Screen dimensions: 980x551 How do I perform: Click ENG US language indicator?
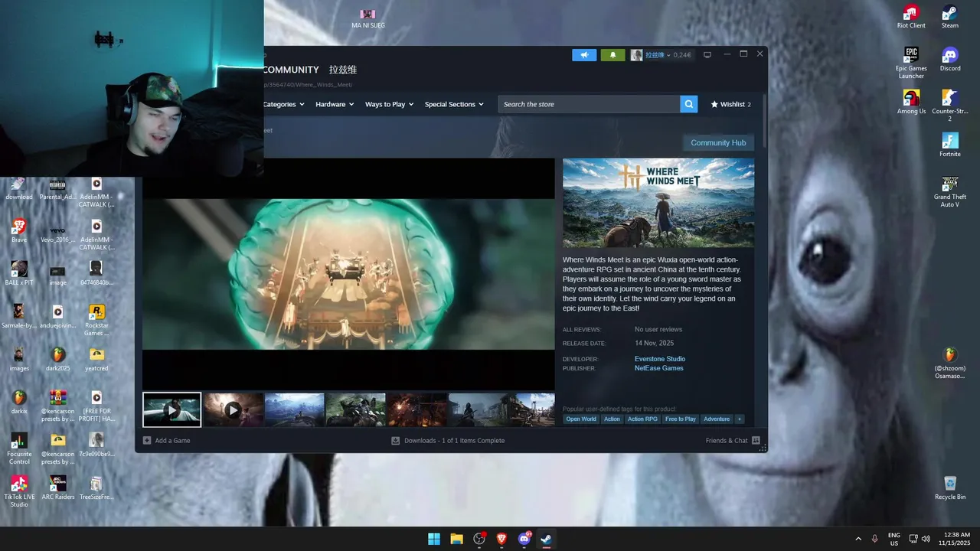893,539
